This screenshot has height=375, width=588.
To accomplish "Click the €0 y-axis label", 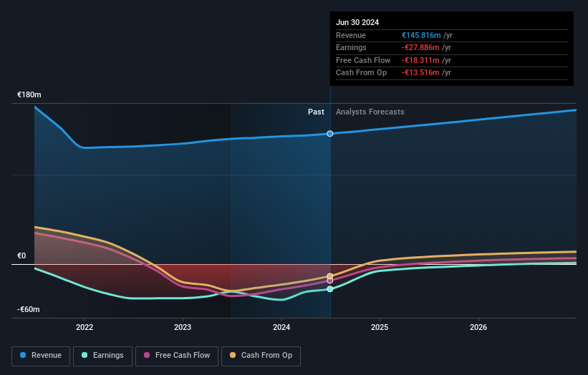I will 21,256.
